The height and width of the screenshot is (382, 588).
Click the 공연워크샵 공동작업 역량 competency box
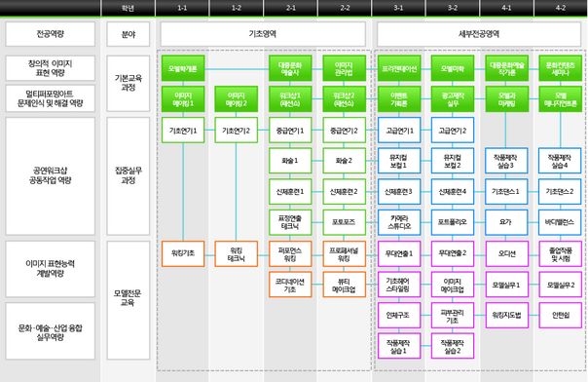[51, 176]
